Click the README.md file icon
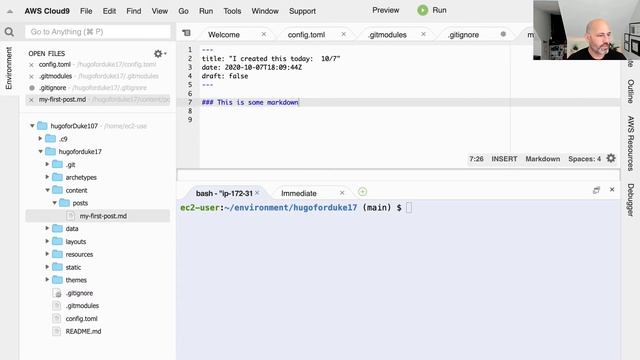The width and height of the screenshot is (640, 360). [57, 331]
